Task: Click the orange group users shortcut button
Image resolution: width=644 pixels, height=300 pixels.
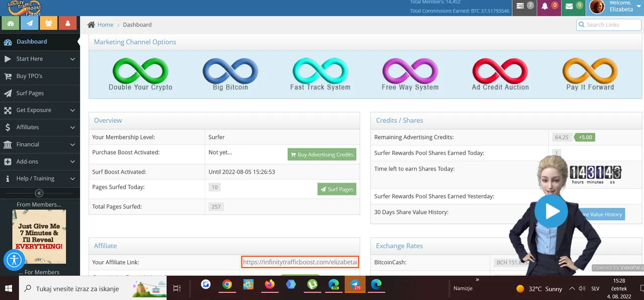Action: coord(49,23)
